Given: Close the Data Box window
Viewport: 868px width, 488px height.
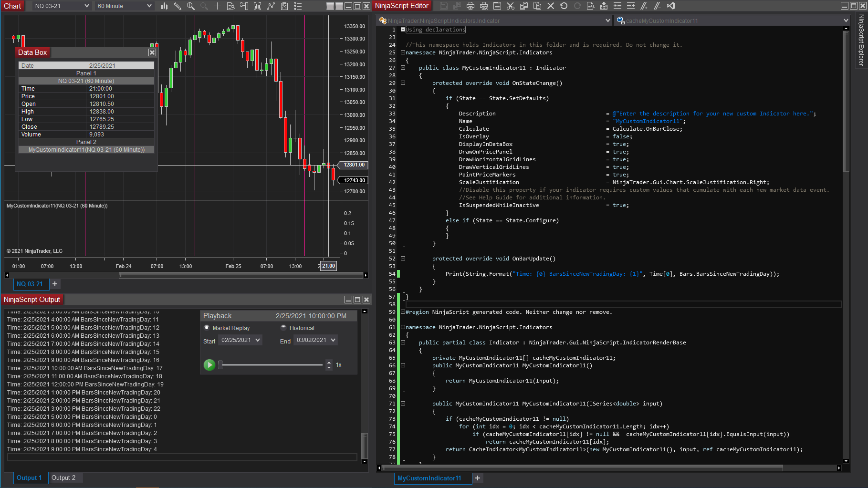Looking at the screenshot, I should (x=152, y=52).
